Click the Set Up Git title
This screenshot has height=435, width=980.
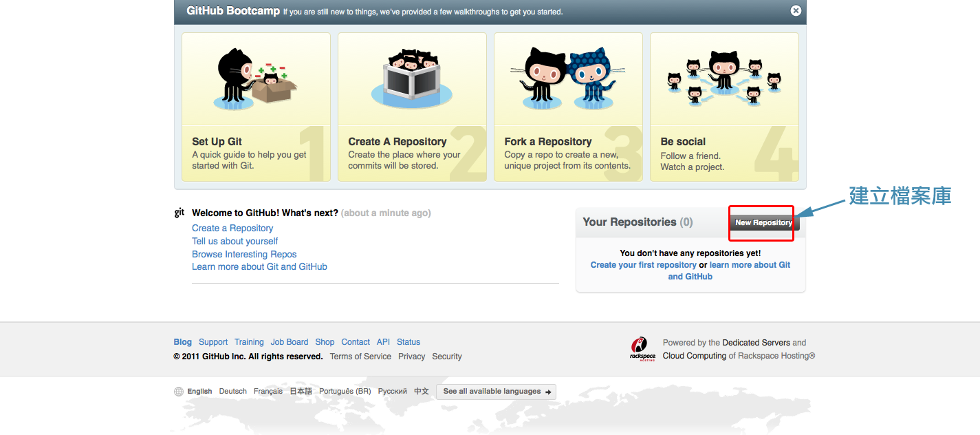(x=217, y=142)
